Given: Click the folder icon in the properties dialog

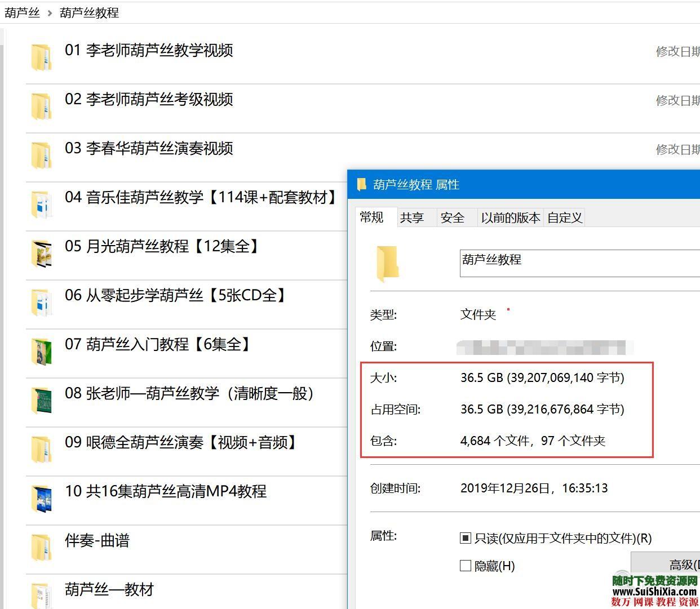Looking at the screenshot, I should click(x=387, y=263).
